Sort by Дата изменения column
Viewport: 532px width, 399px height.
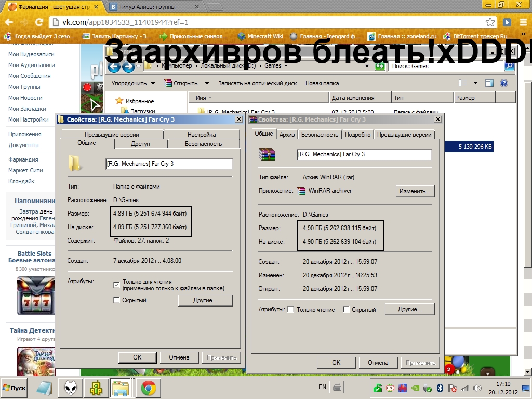click(x=360, y=98)
